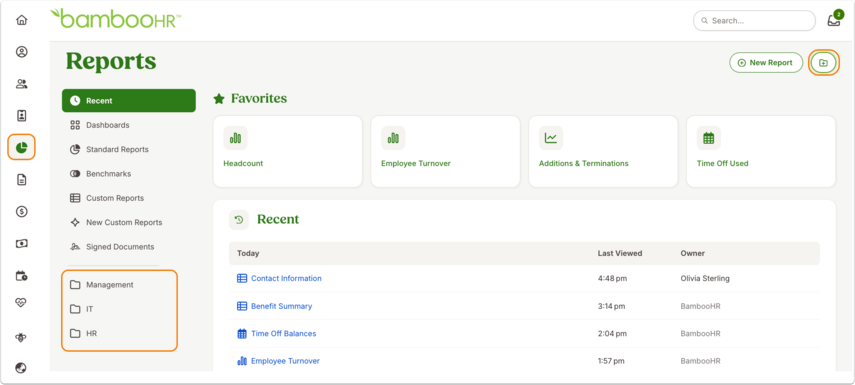Open the bee icon in sidebar
This screenshot has height=385, width=855.
tap(21, 337)
